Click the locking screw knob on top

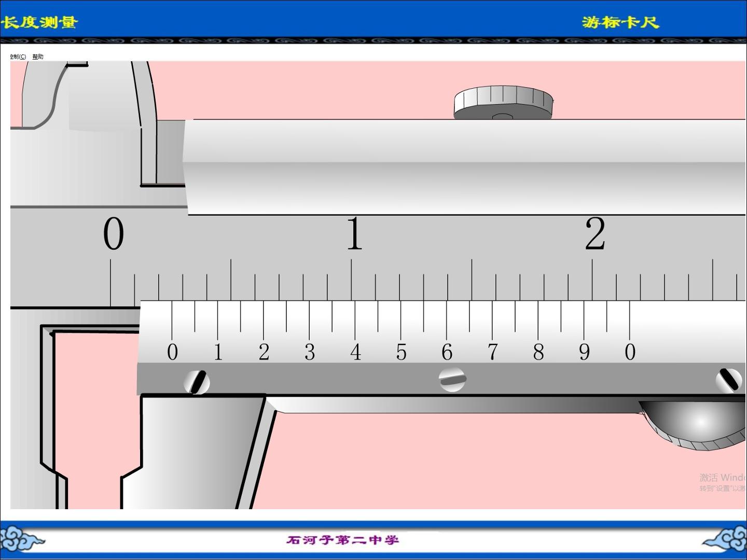(503, 103)
